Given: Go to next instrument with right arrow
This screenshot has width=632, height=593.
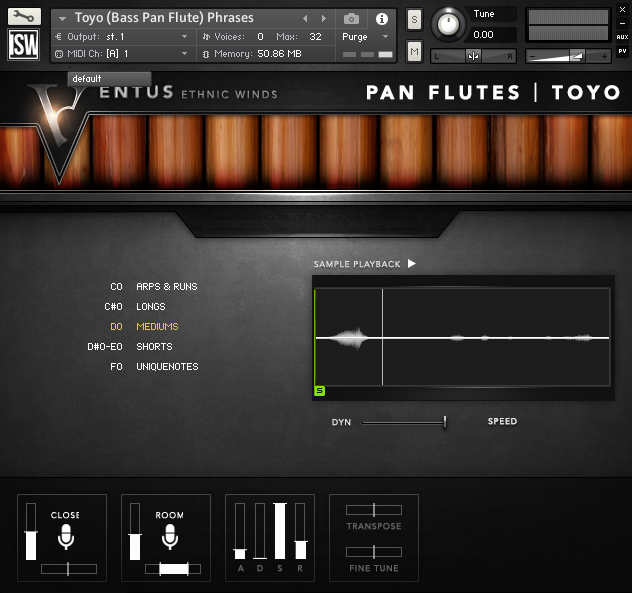Looking at the screenshot, I should [x=323, y=19].
